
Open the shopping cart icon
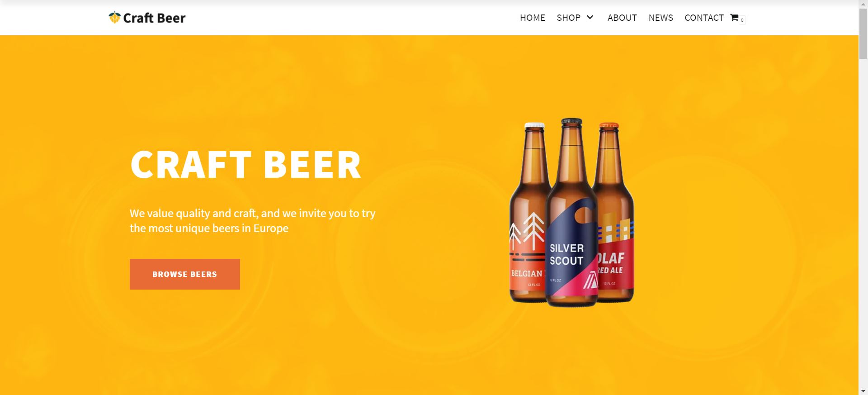734,18
